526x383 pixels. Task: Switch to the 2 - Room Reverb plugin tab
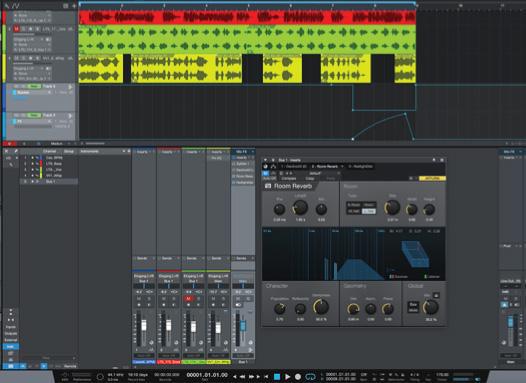pyautogui.click(x=325, y=166)
